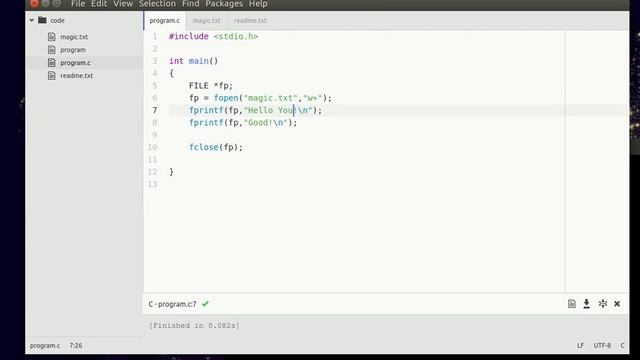Collapse the code folder in tree view
The height and width of the screenshot is (360, 640).
pos(32,20)
